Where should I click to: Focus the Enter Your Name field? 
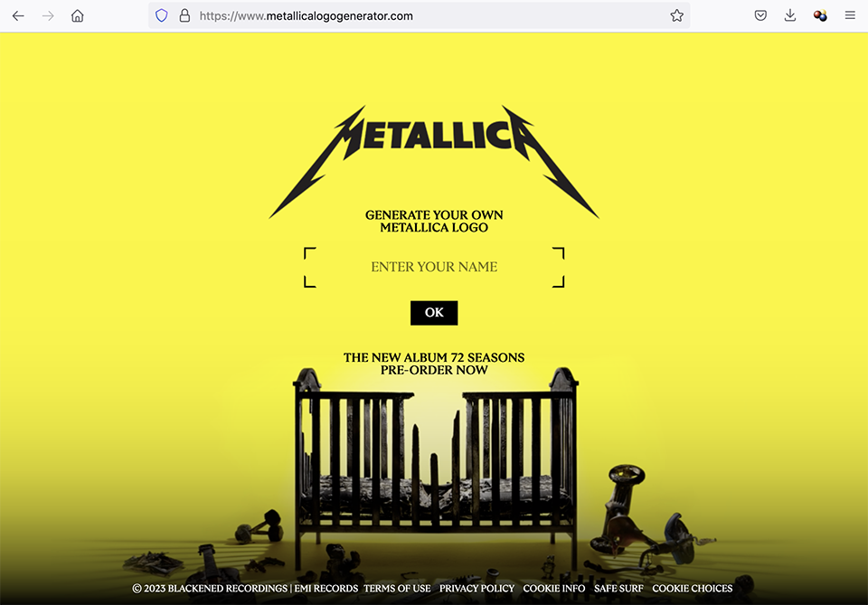pos(434,267)
